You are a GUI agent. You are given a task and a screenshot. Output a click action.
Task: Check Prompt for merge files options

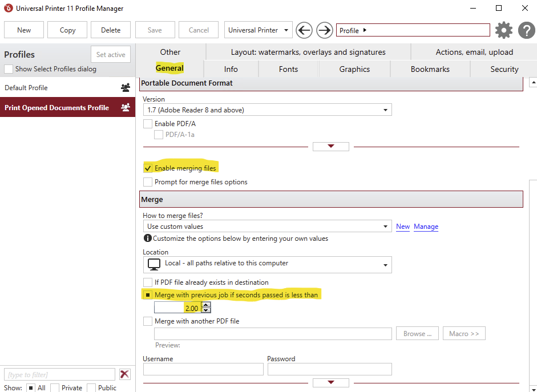click(148, 182)
